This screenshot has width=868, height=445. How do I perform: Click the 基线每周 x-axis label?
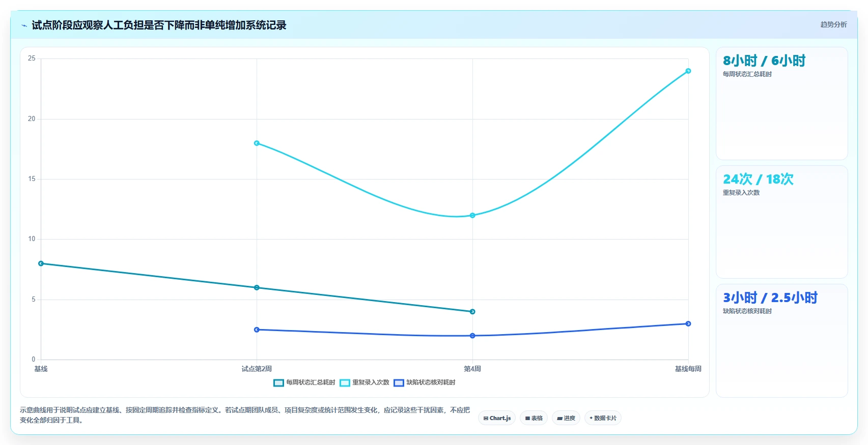688,369
